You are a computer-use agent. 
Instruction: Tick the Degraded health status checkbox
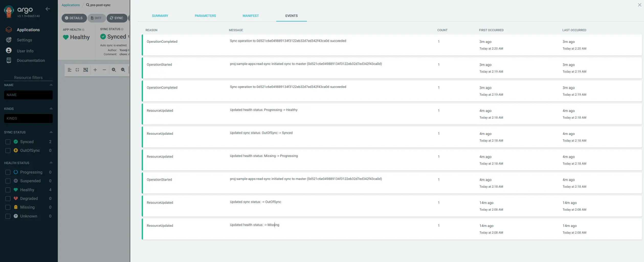point(8,198)
